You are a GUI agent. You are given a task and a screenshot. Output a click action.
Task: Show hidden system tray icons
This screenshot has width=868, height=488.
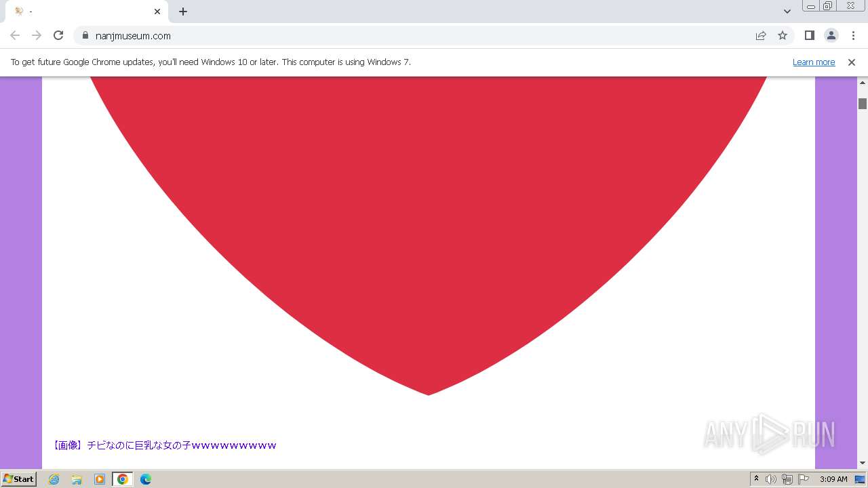pyautogui.click(x=756, y=479)
